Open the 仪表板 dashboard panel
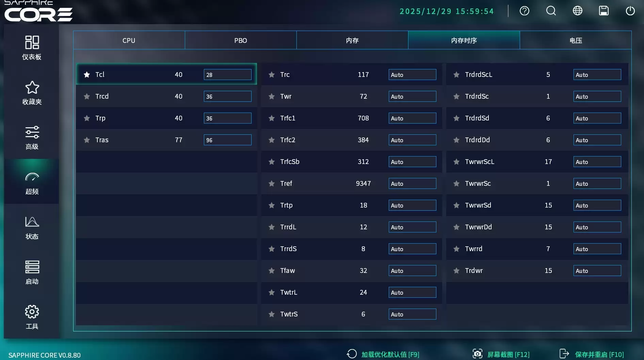Image resolution: width=644 pixels, height=360 pixels. click(32, 48)
